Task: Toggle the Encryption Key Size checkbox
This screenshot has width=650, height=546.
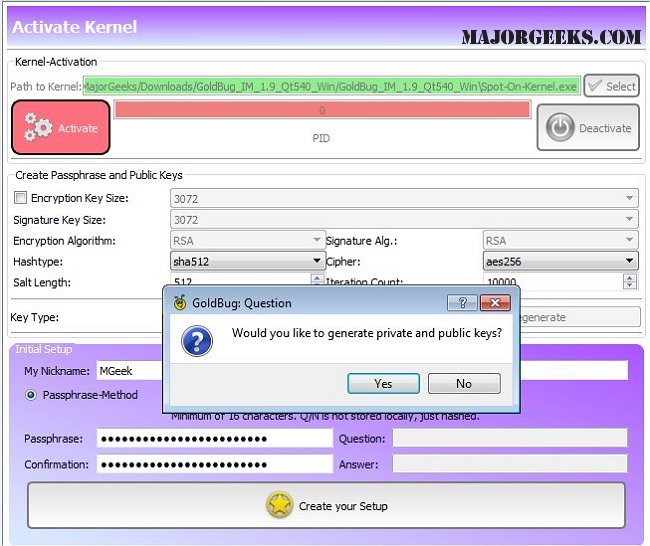Action: click(20, 197)
